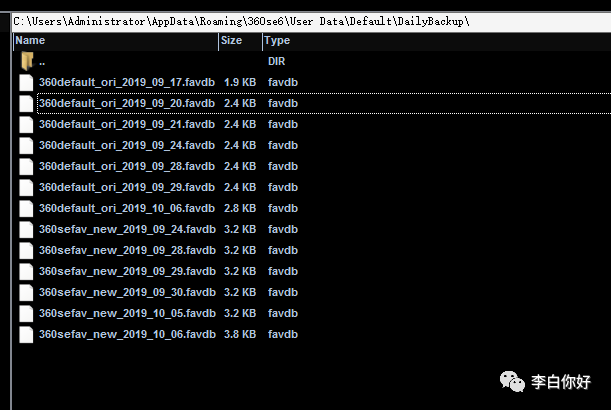The width and height of the screenshot is (611, 410).
Task: Click 2.4 KB size of 360default_ori_2019_09_21 row
Action: 240,125
